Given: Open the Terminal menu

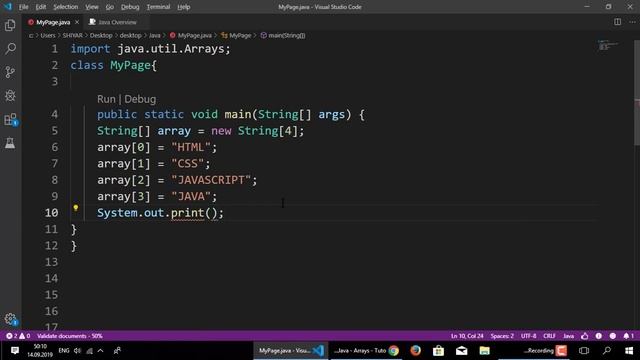Looking at the screenshot, I should pyautogui.click(x=158, y=7).
